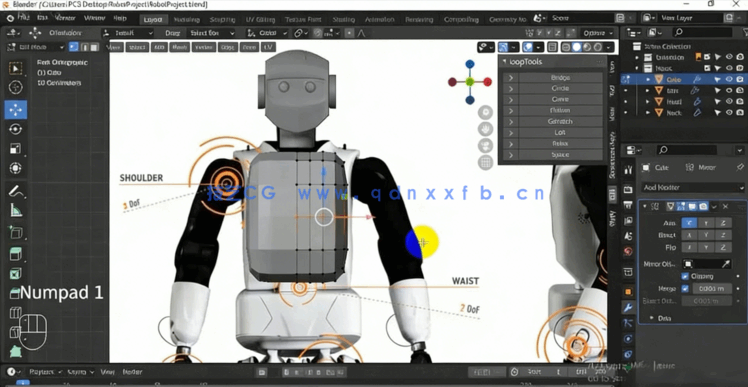
Task: Open the Physics properties tab
Action: tap(628, 339)
